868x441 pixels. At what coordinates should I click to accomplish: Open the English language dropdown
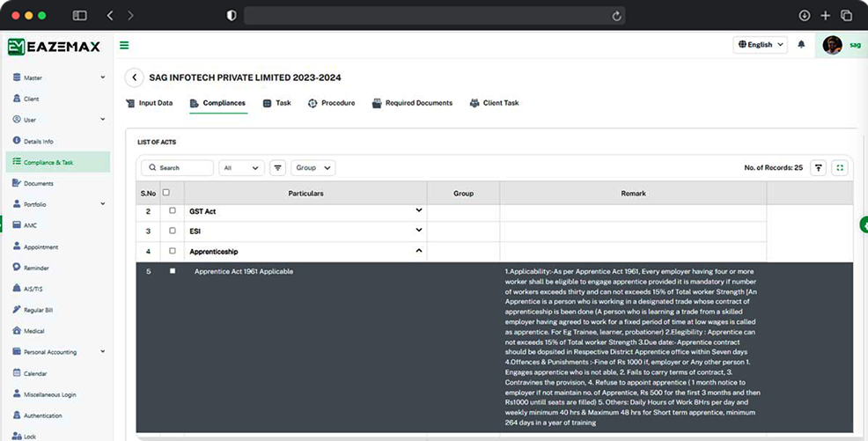point(760,45)
